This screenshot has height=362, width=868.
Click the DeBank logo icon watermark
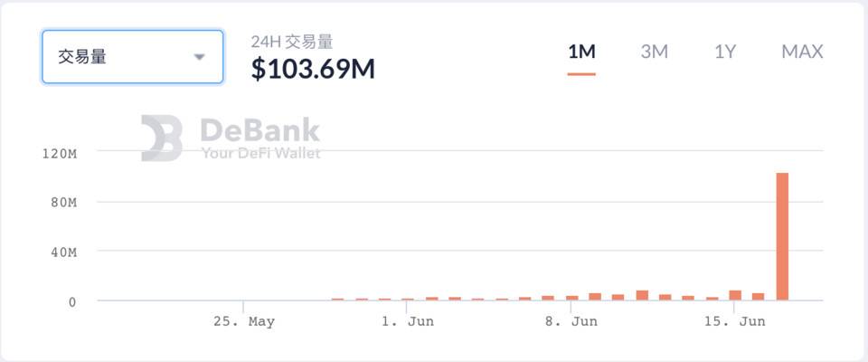pos(162,138)
